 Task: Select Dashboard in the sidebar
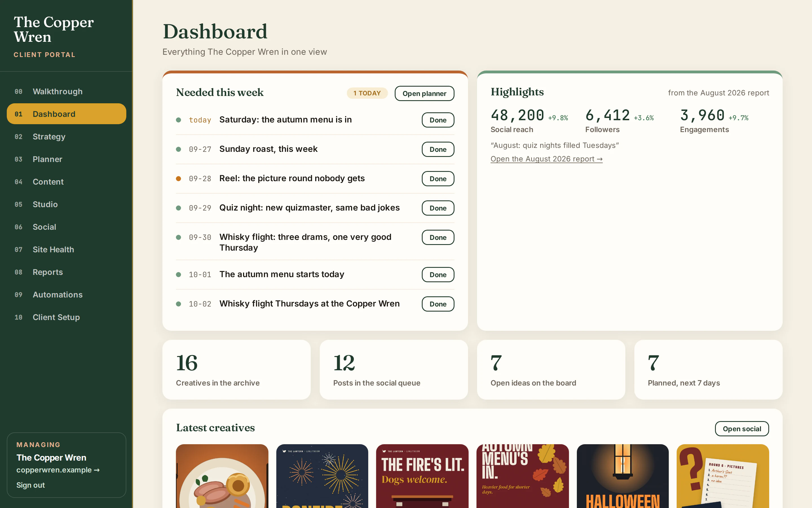pyautogui.click(x=67, y=114)
